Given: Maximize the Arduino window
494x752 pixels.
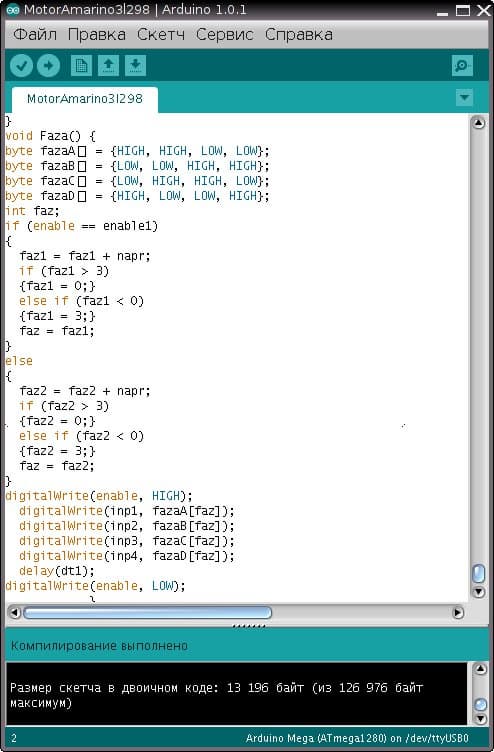Looking at the screenshot, I should click(463, 10).
